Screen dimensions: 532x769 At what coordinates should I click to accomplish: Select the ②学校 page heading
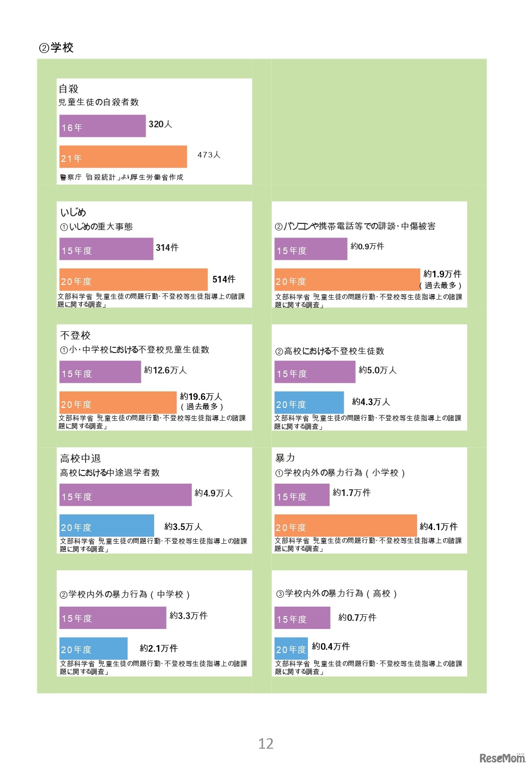click(56, 48)
